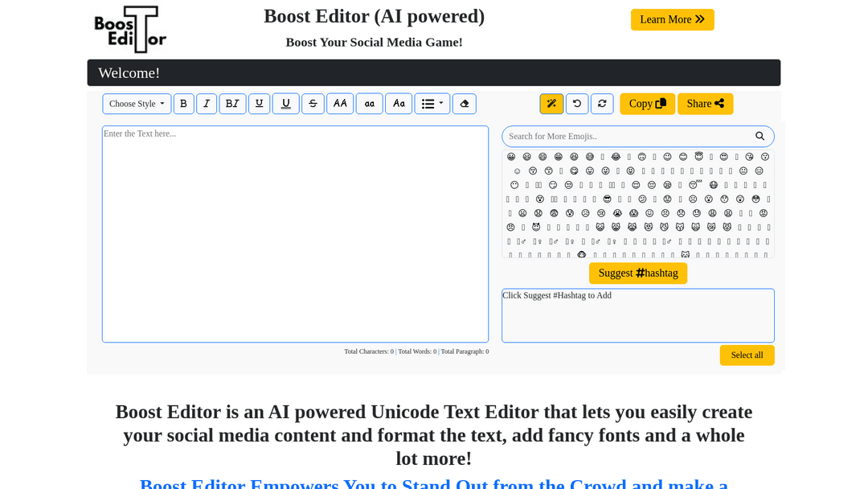Click the Learn More button
The height and width of the screenshot is (489, 868).
pos(673,19)
